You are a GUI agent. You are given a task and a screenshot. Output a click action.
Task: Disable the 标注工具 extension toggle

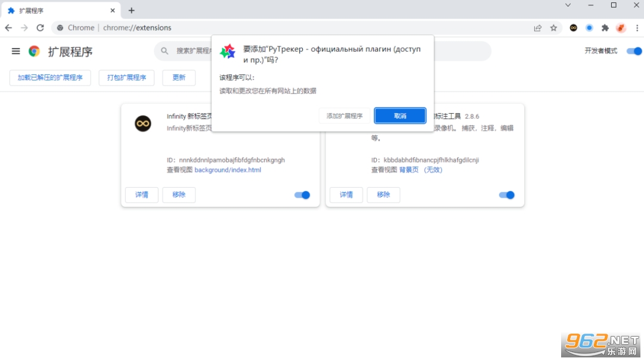coord(507,195)
